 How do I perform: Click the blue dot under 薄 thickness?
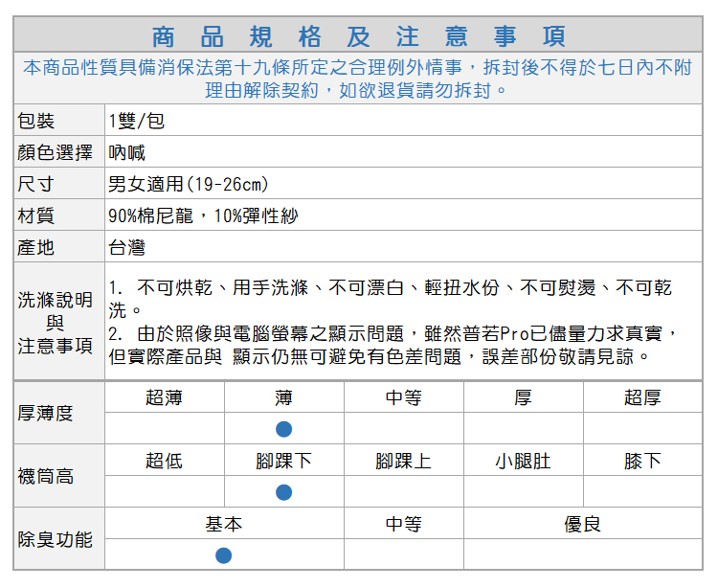pos(283,429)
